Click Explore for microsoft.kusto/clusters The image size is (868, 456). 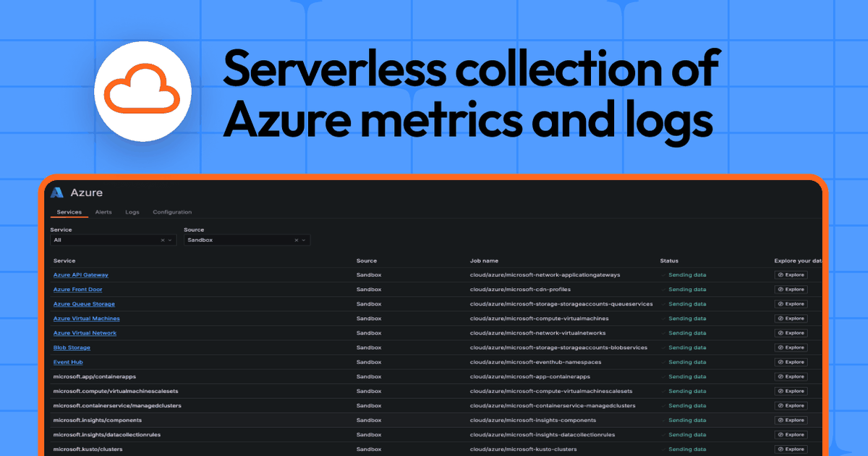coord(791,449)
